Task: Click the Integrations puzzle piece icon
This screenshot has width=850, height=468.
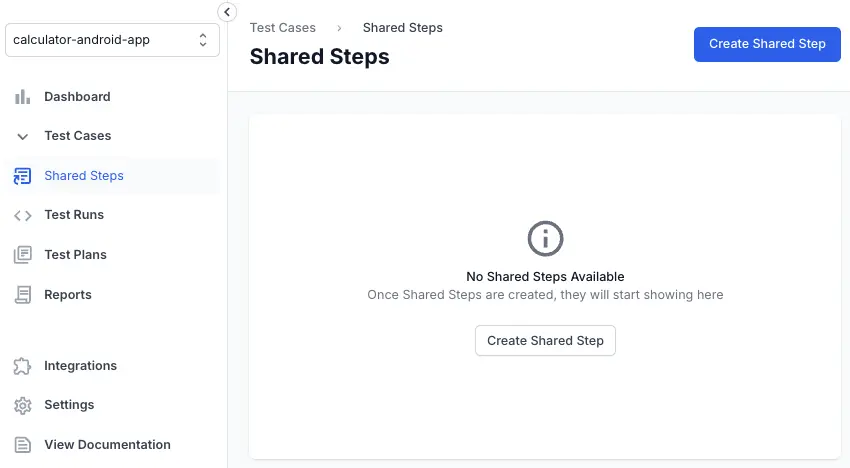Action: click(x=22, y=366)
